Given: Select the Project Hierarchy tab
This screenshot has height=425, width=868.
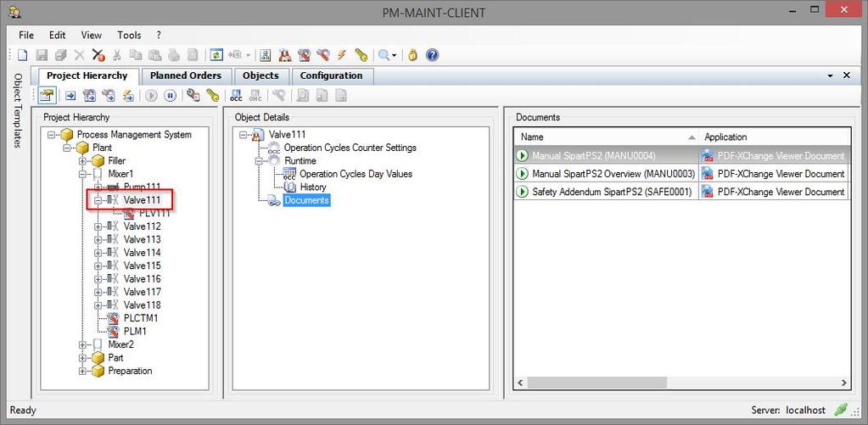Looking at the screenshot, I should pos(87,75).
